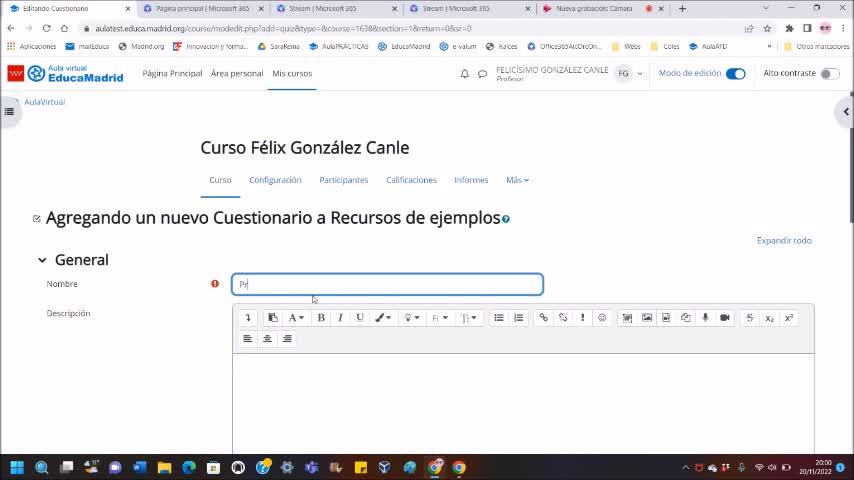The height and width of the screenshot is (480, 854).
Task: Remove link with the unlink icon
Action: point(563,318)
